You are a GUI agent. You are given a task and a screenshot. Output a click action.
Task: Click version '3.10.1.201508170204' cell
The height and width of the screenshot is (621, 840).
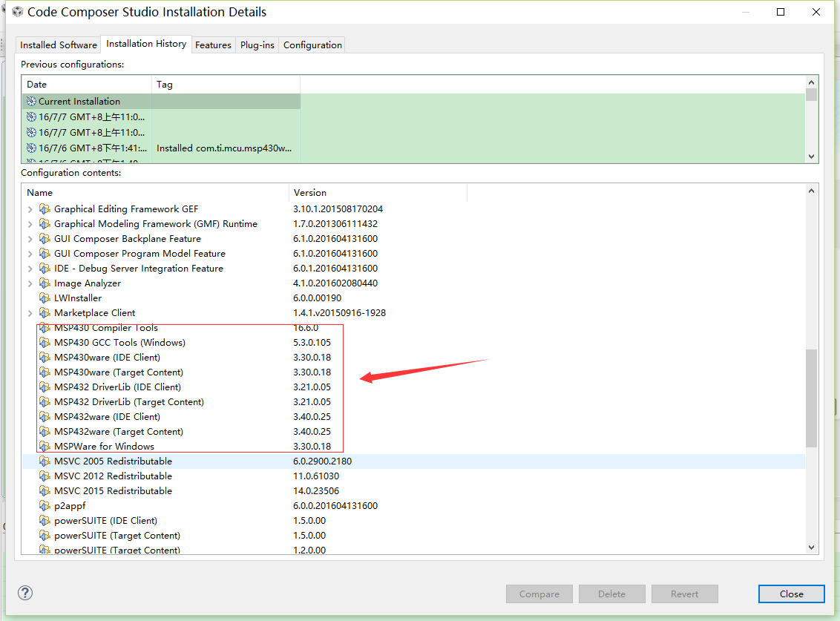338,209
